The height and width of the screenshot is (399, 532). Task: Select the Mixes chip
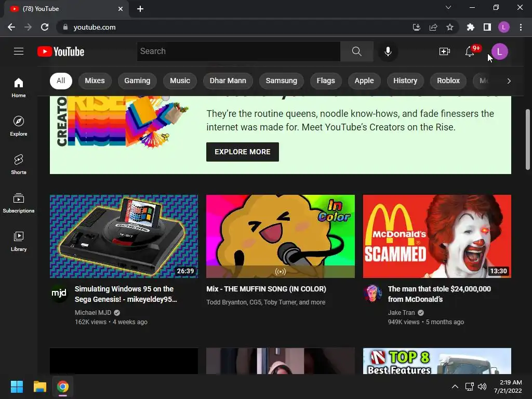pyautogui.click(x=95, y=81)
